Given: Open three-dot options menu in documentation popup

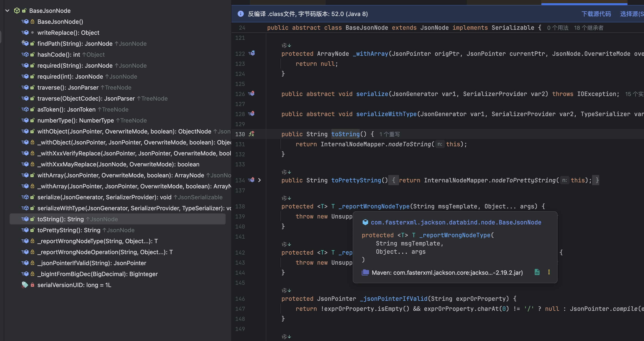Looking at the screenshot, I should point(549,272).
